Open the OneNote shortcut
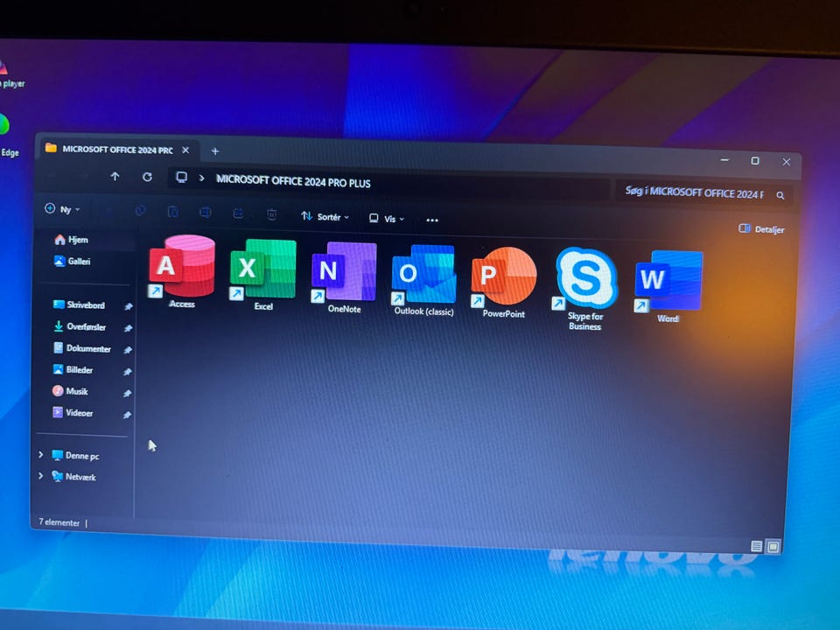 344,277
